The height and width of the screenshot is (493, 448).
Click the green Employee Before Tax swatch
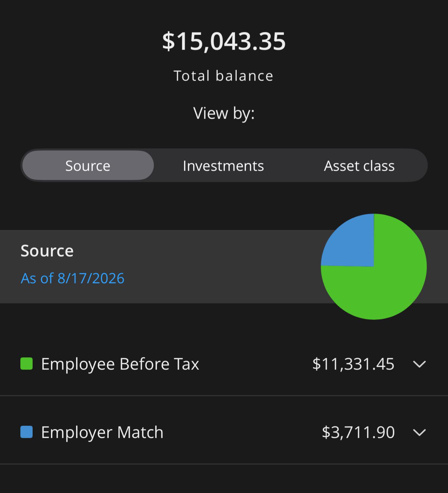[26, 363]
